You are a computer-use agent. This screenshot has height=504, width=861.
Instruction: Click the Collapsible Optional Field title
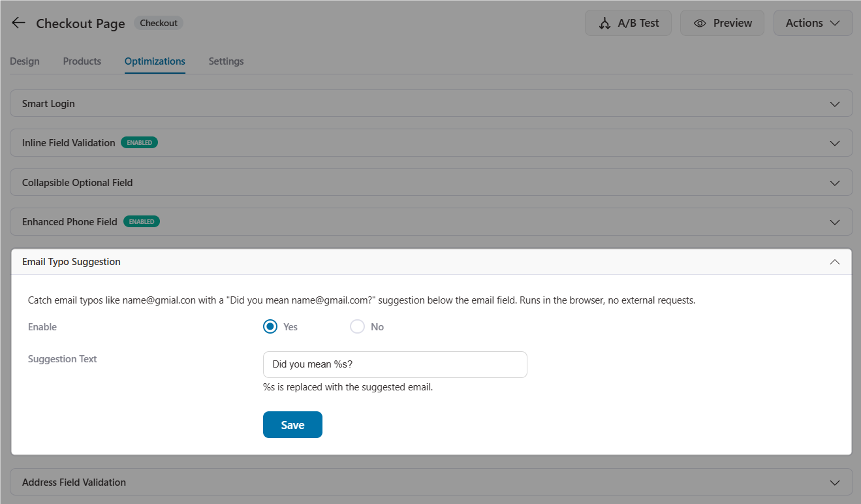(77, 183)
